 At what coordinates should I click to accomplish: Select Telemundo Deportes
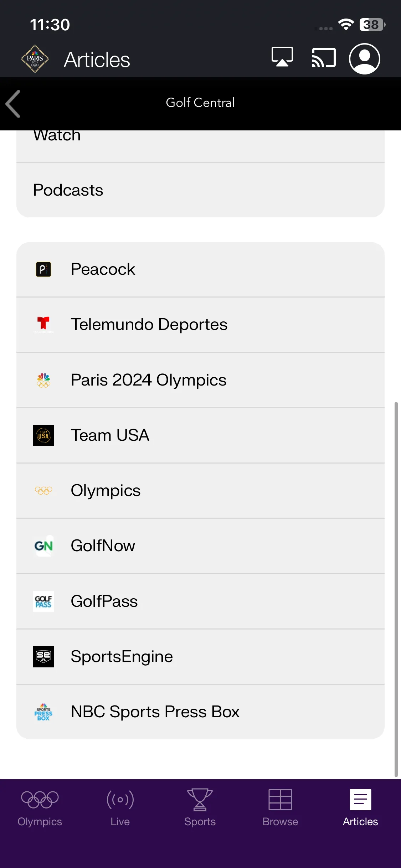200,325
